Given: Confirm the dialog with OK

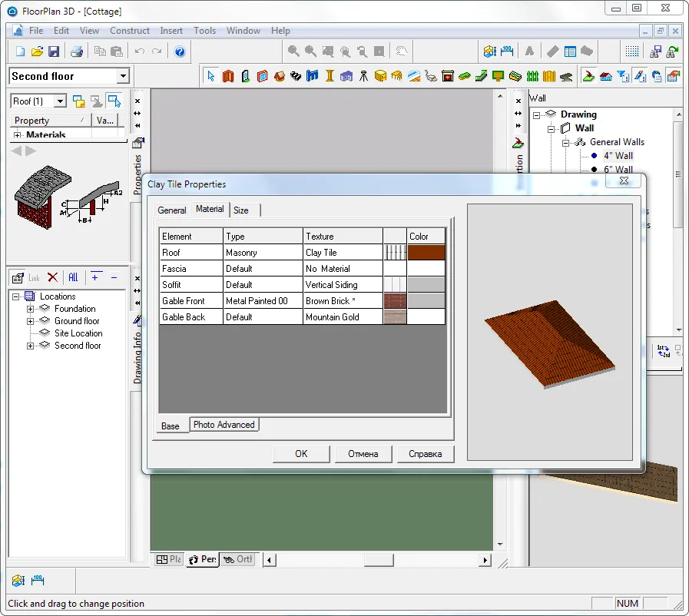Looking at the screenshot, I should coord(301,454).
